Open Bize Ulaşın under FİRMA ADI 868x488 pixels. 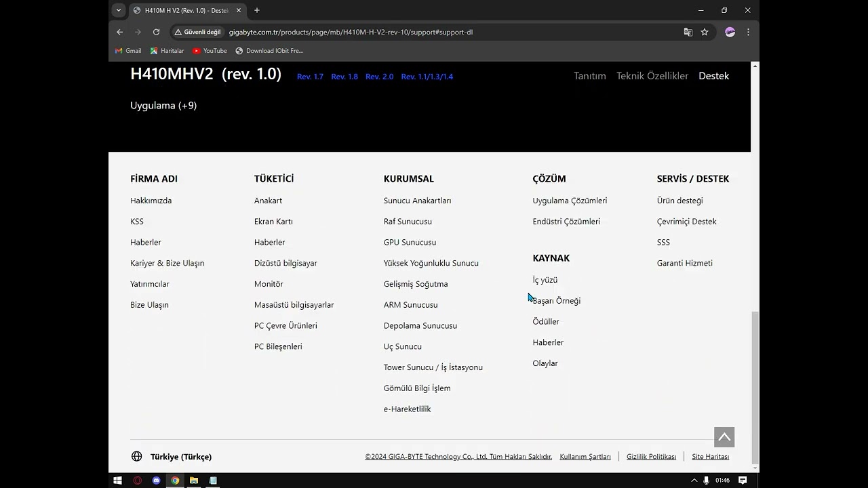pos(149,305)
